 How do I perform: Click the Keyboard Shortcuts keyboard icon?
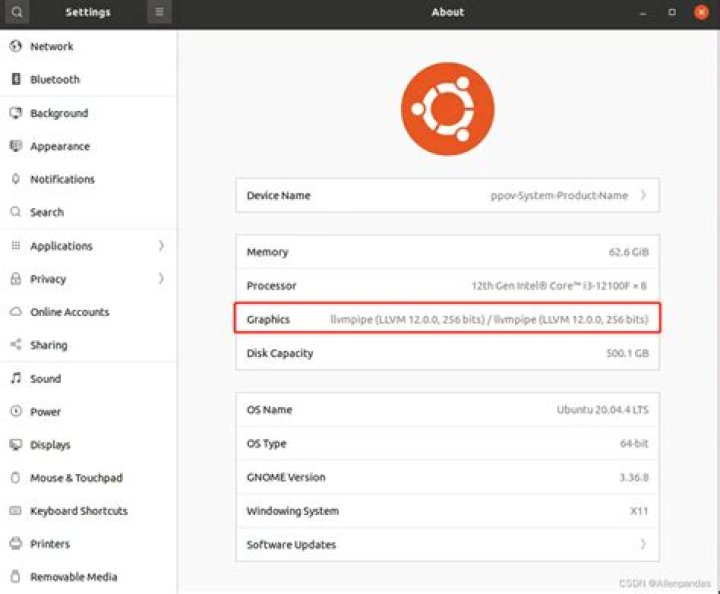[x=15, y=510]
